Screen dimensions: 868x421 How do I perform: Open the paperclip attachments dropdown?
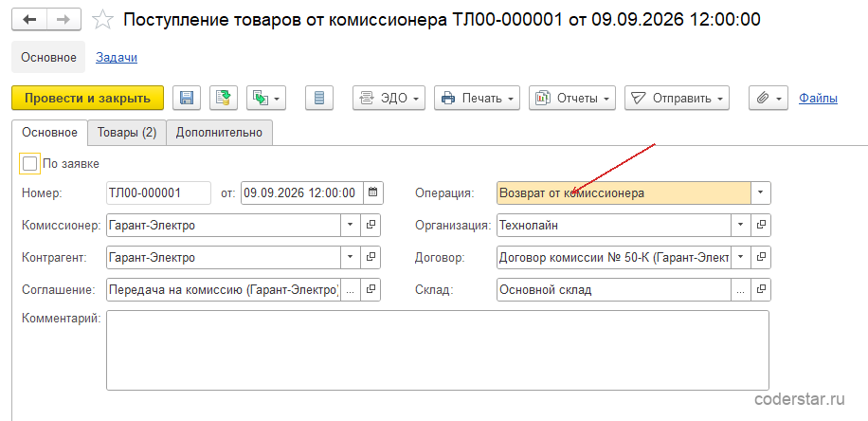click(769, 98)
